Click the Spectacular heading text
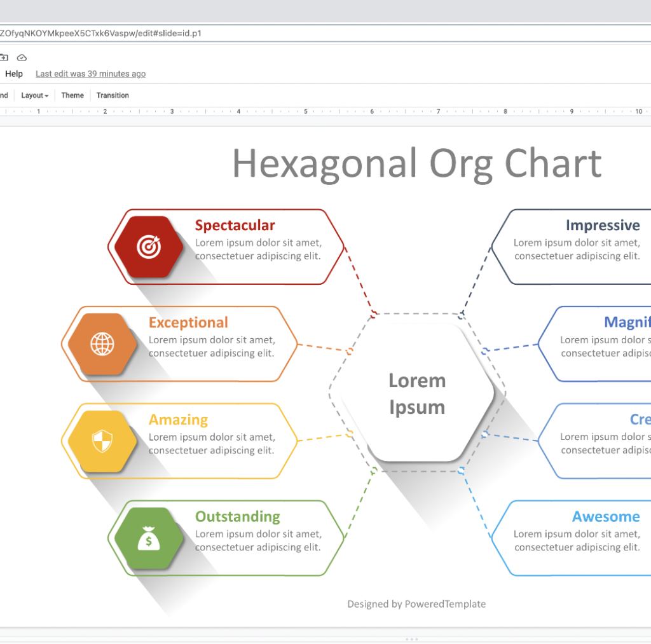The width and height of the screenshot is (651, 644). [235, 225]
